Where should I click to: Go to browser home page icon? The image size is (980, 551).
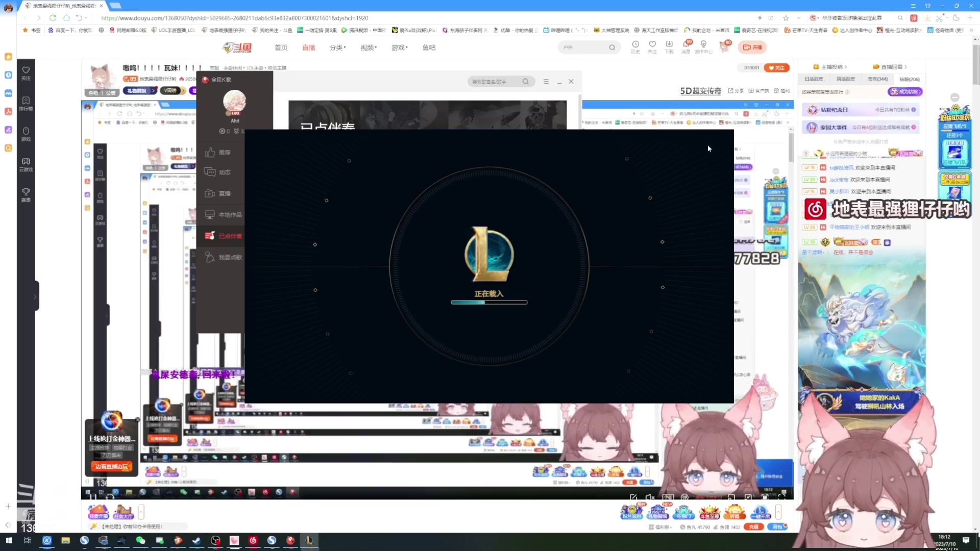tap(66, 18)
